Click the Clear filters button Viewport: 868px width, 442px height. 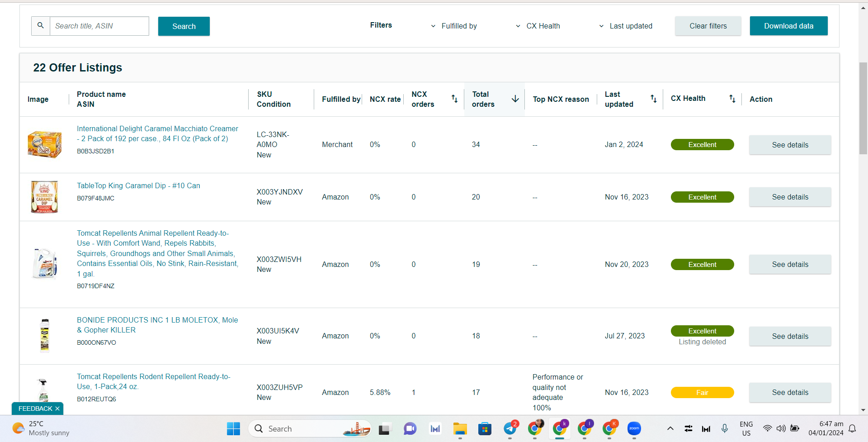[x=708, y=26]
